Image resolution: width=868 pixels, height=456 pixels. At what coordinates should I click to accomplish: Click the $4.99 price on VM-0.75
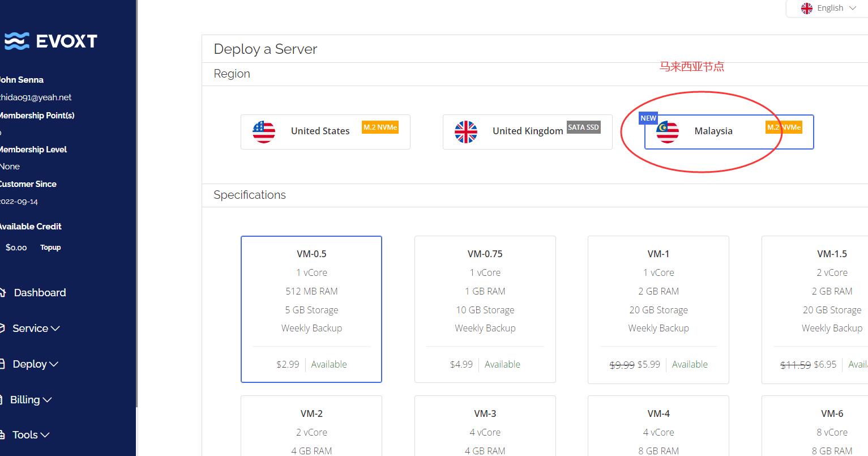461,364
